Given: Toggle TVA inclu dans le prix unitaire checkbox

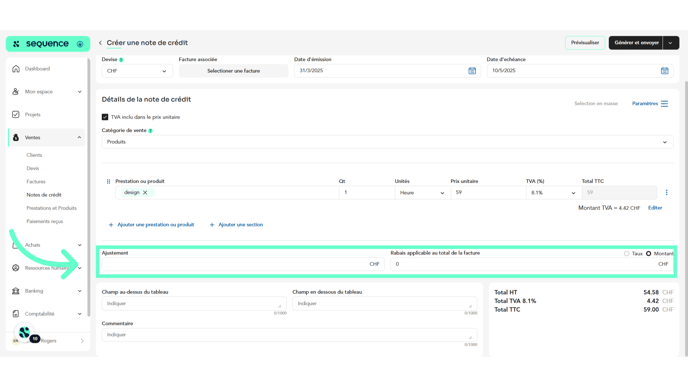Looking at the screenshot, I should click(105, 117).
